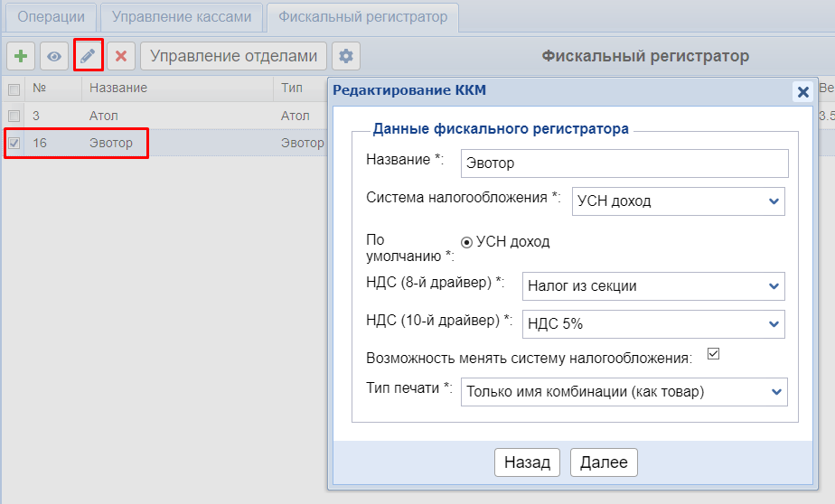Check the checkbox for row 3 Атол
The width and height of the screenshot is (835, 504).
pyautogui.click(x=14, y=116)
